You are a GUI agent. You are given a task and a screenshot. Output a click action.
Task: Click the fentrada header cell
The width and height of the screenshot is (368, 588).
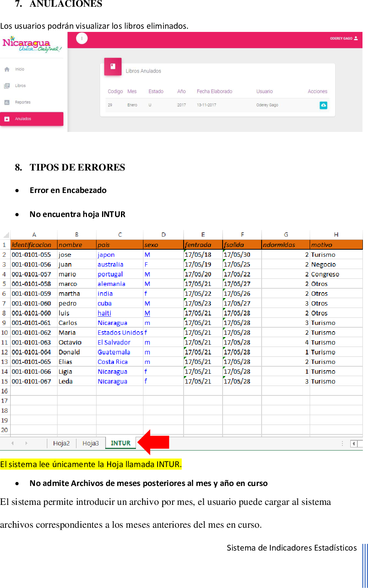pyautogui.click(x=203, y=245)
